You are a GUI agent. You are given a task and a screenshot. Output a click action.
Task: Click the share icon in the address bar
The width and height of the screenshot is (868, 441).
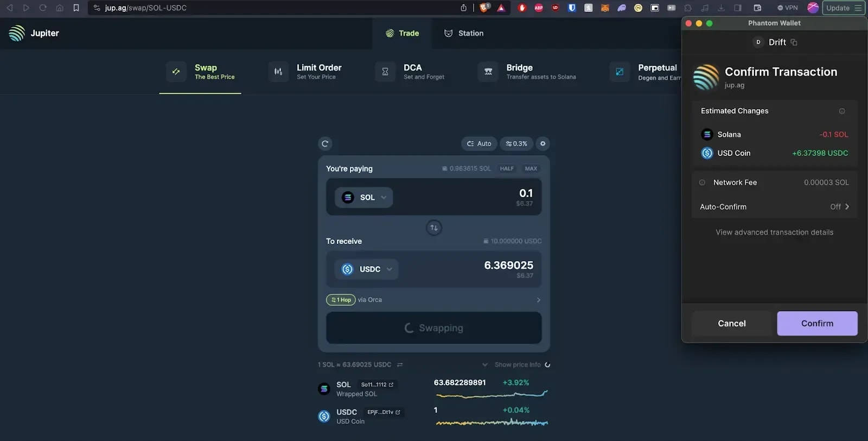pyautogui.click(x=463, y=8)
